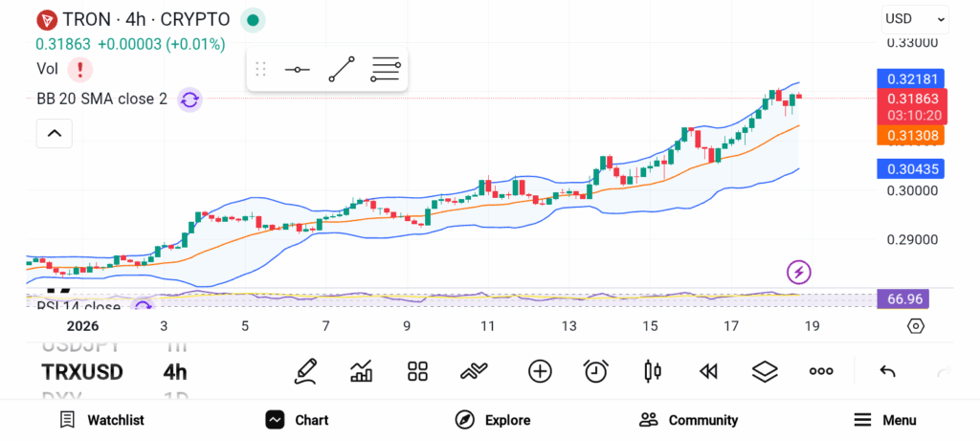
Task: Toggle the green market status indicator
Action: 253,19
